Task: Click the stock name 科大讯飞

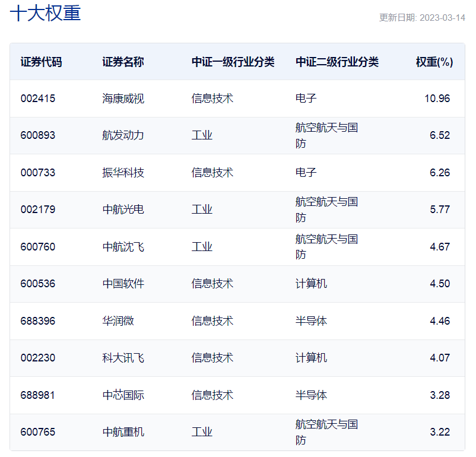Action: pos(123,357)
